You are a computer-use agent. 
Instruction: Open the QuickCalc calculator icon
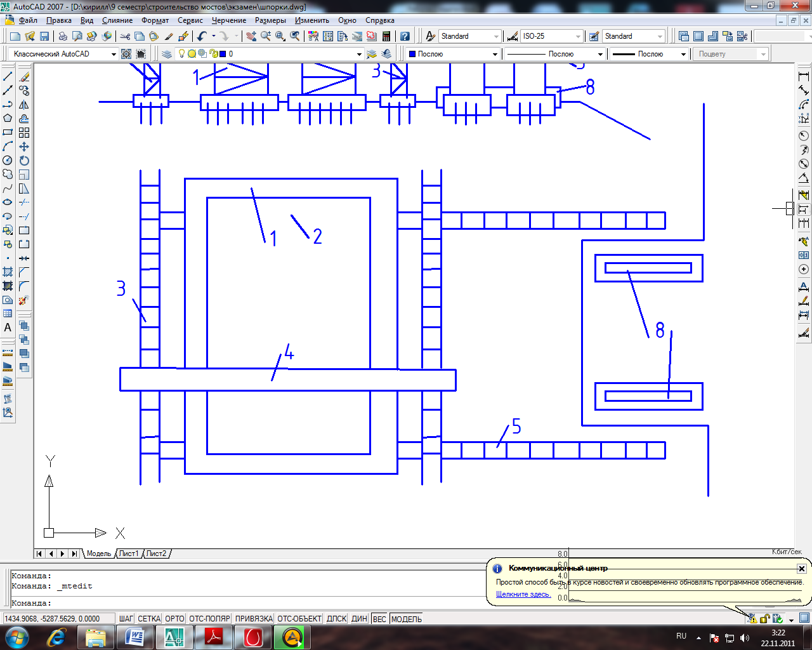point(386,36)
